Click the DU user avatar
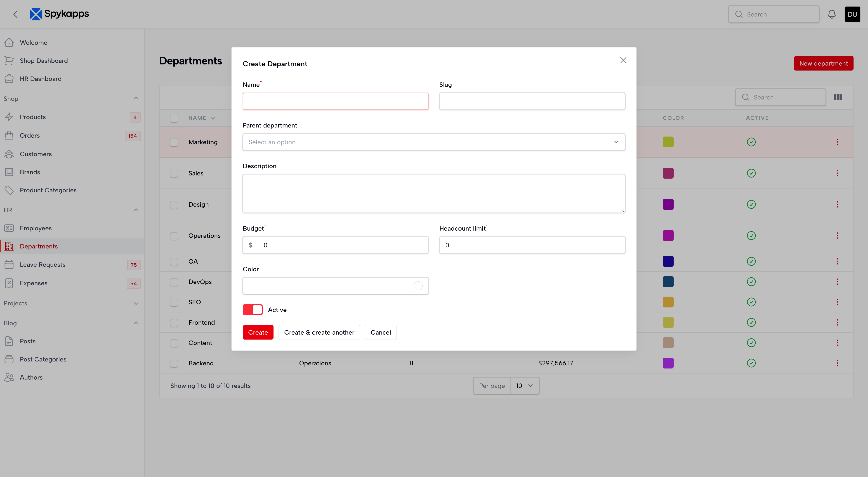Screen dimensions: 868x477 (852, 14)
